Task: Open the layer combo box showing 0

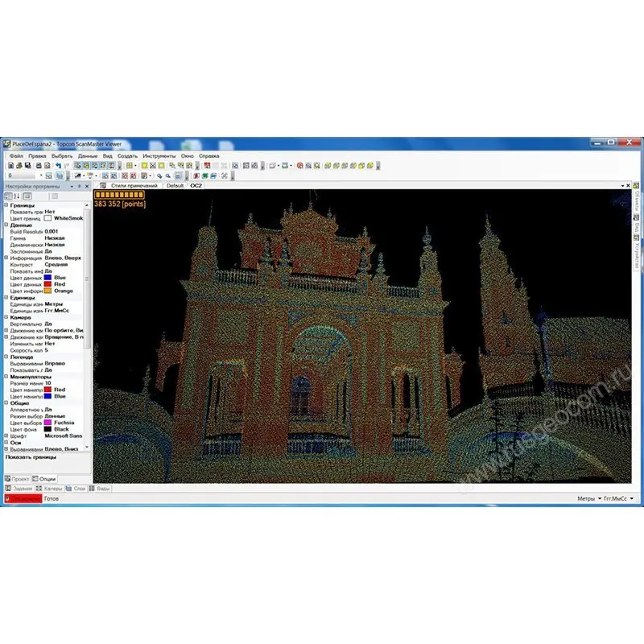Action: 24,175
